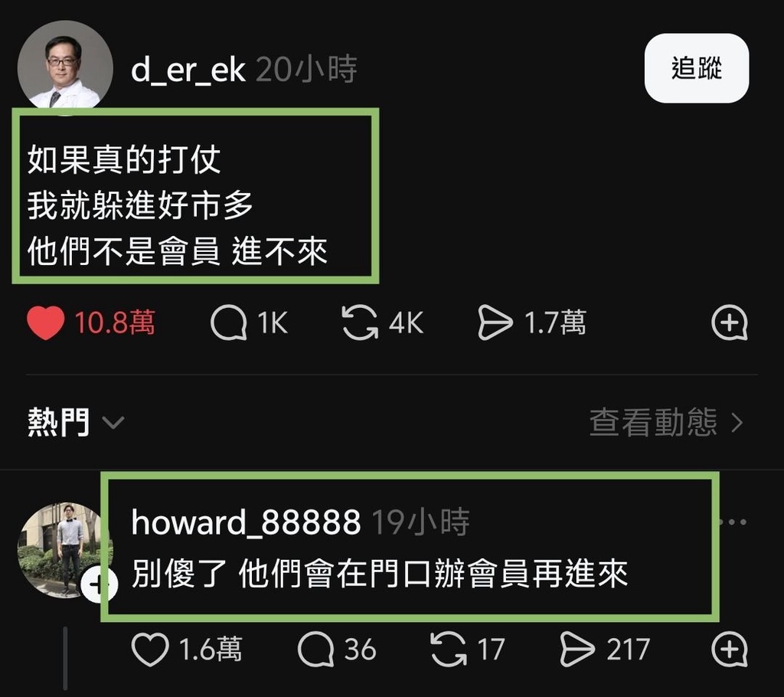Like howard_88888's reply with heart icon

tap(150, 649)
